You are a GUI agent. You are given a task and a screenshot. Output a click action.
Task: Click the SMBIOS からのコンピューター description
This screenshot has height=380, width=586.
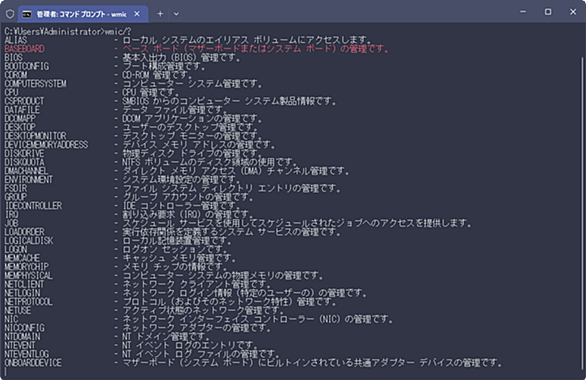pyautogui.click(x=229, y=101)
